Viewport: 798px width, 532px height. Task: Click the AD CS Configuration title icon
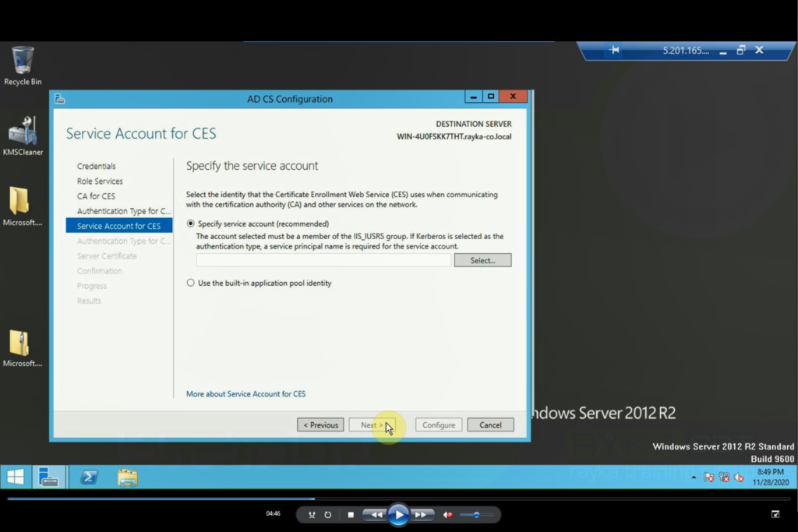coord(60,99)
